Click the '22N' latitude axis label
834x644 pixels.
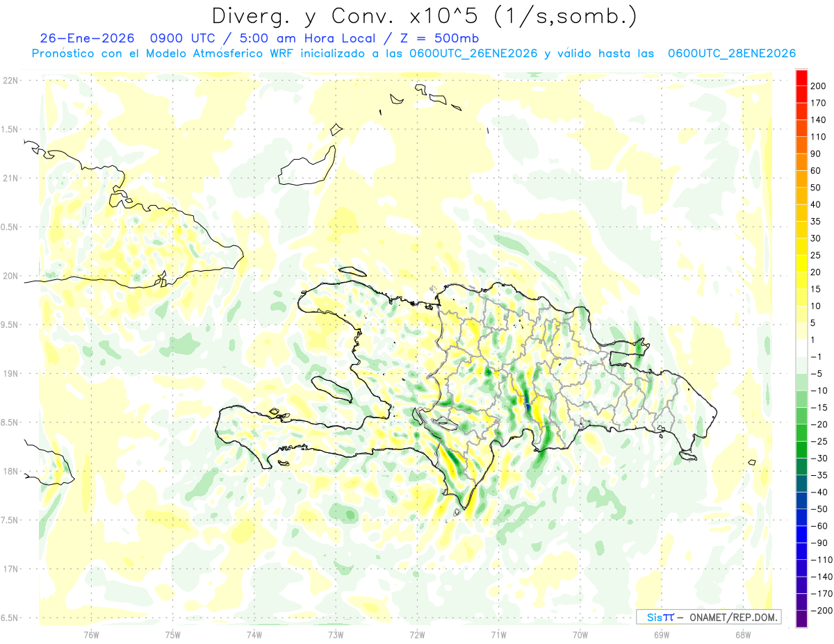tap(10, 81)
